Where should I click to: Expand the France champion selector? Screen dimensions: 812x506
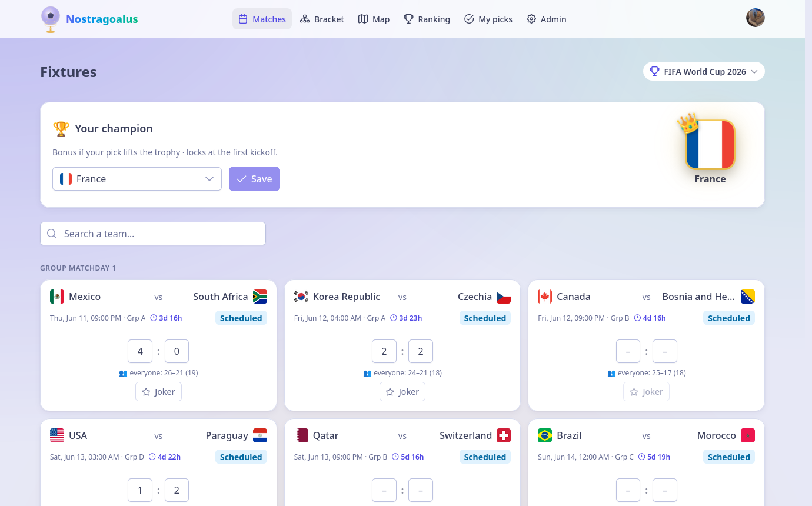coord(137,179)
